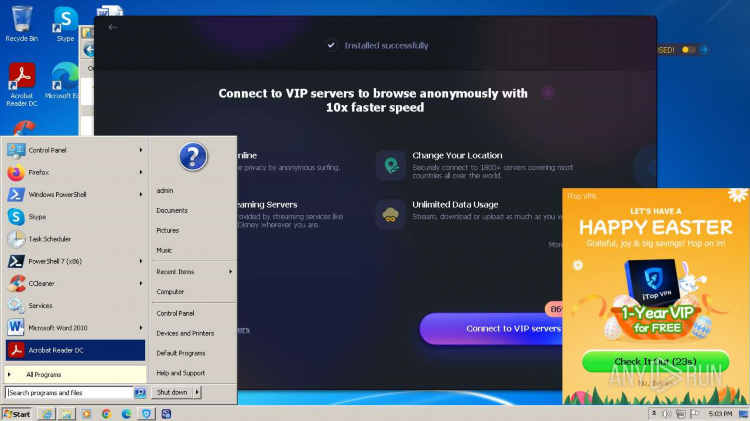Open Pictures from Start menu
Image resolution: width=750 pixels, height=421 pixels.
pyautogui.click(x=167, y=231)
